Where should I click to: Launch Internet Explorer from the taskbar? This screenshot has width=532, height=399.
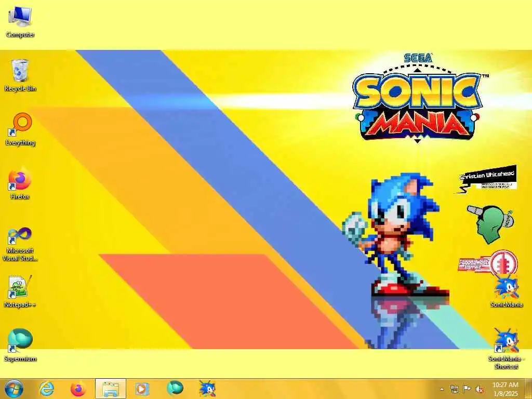pos(46,389)
